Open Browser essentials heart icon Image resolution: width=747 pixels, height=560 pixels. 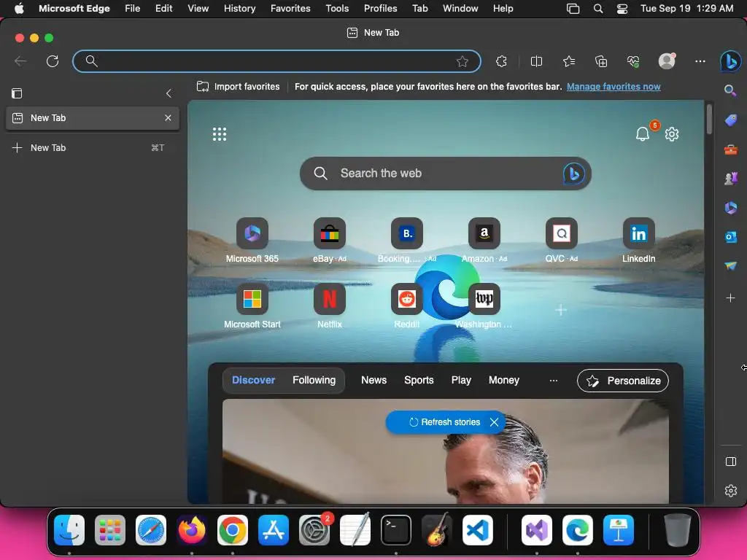point(633,61)
